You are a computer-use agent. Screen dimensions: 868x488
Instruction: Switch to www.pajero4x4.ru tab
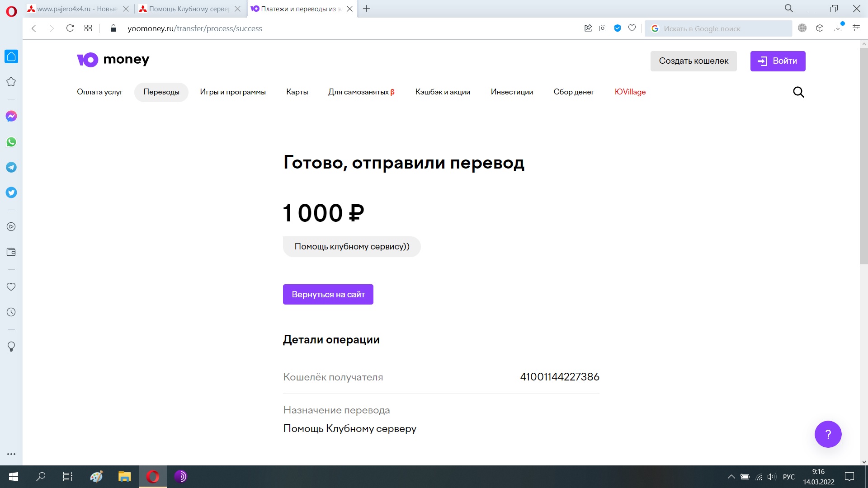[x=77, y=9]
